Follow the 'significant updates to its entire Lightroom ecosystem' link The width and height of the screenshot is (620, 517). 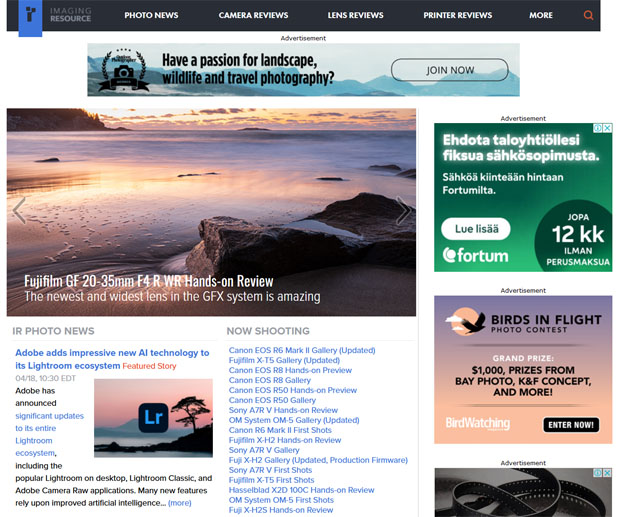[49, 434]
